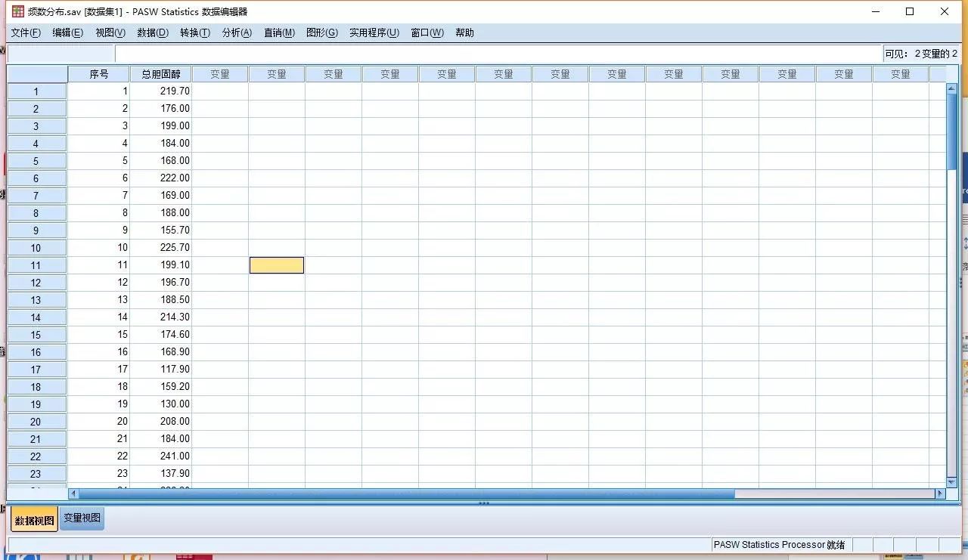968x560 pixels.
Task: Click the 可见: 2 变量的 2 indicator
Action: [x=920, y=54]
